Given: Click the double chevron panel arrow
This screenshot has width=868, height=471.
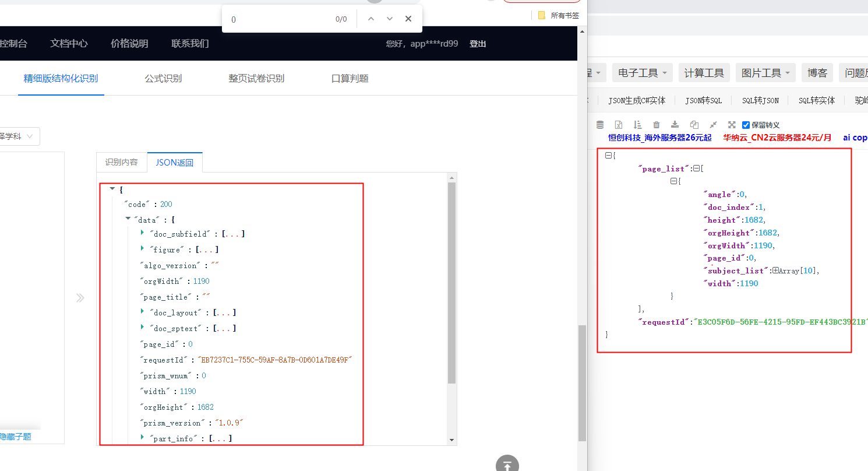Looking at the screenshot, I should click(x=80, y=298).
